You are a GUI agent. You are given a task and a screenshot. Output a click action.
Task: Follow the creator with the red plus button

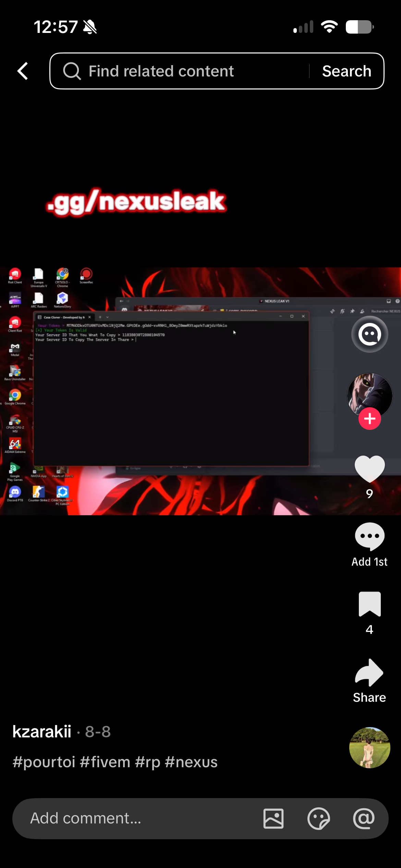(369, 419)
